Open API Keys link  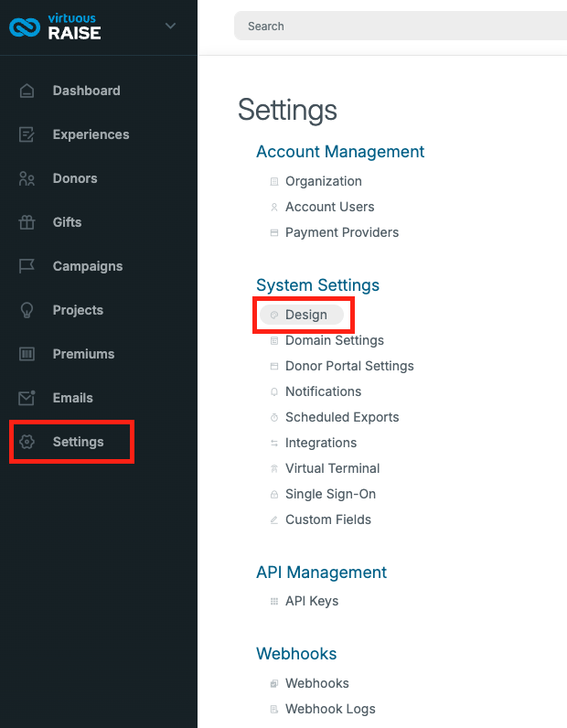click(312, 601)
